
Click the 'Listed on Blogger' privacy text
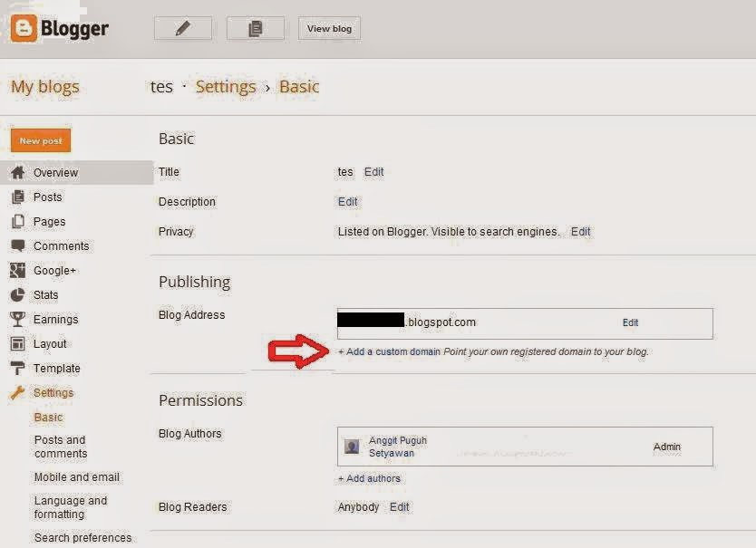point(449,232)
